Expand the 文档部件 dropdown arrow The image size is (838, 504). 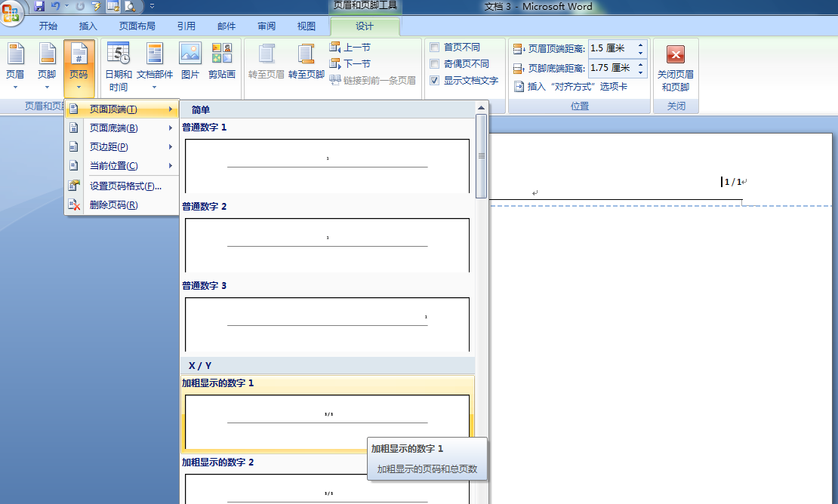point(155,87)
